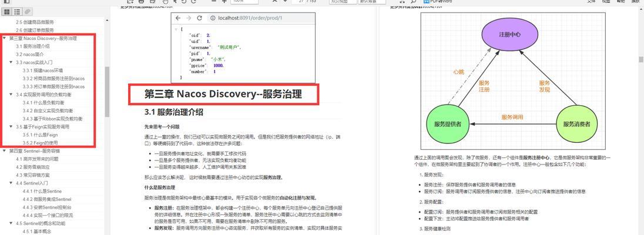
Task: Open outline entry 2.5 创建商品微服务
Action: point(35,22)
